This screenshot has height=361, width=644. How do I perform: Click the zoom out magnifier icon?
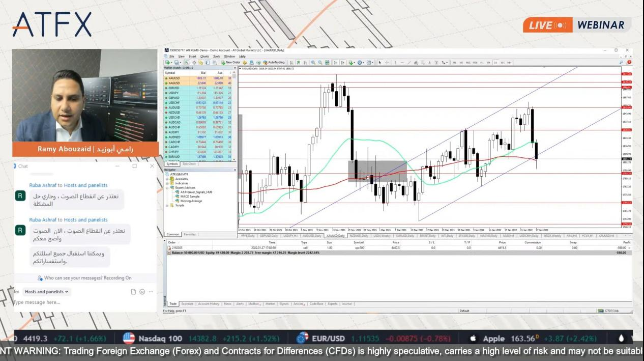point(320,62)
